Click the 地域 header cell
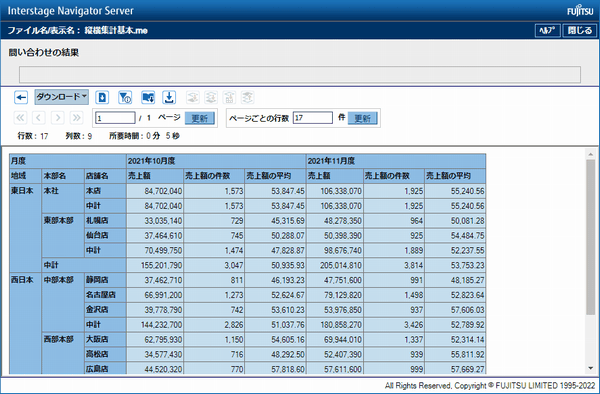This screenshot has width=600, height=394. tap(25, 176)
